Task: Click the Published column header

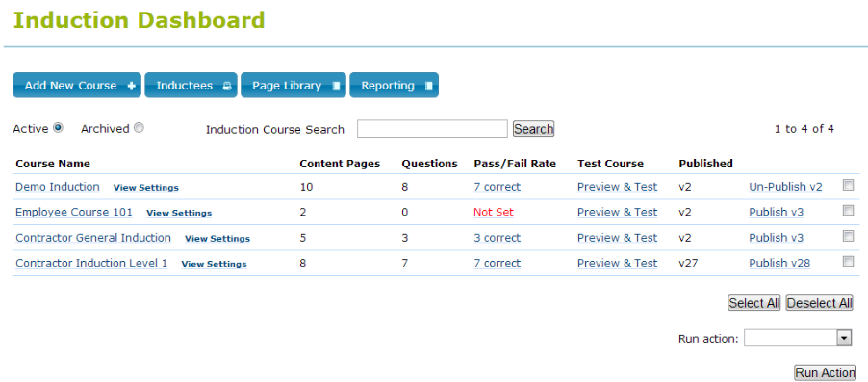Action: click(705, 164)
